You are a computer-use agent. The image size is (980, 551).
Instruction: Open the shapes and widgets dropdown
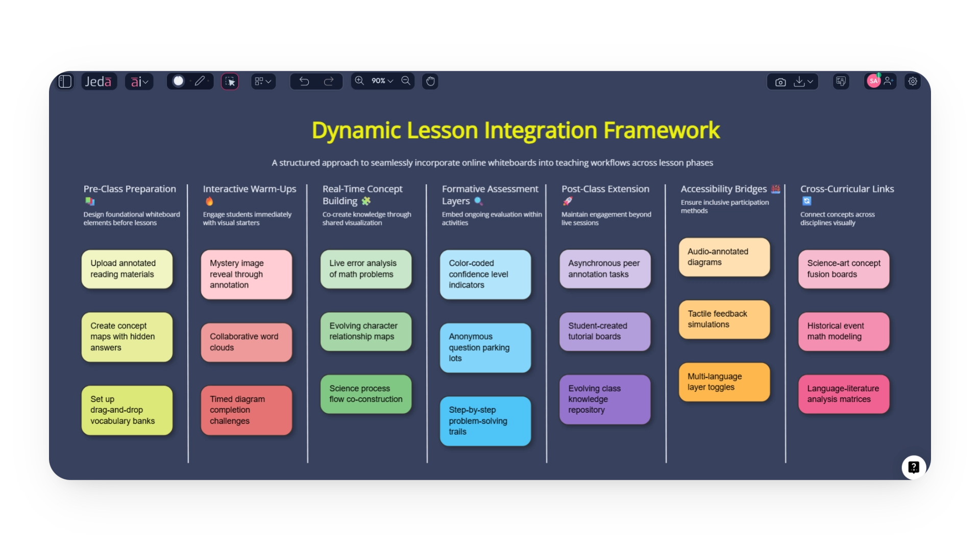click(x=263, y=81)
